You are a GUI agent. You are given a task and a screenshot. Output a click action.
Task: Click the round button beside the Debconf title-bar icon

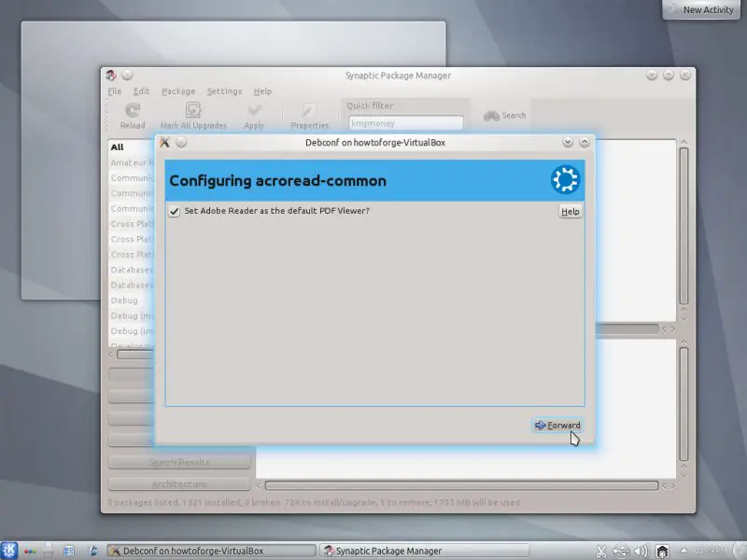click(x=181, y=142)
